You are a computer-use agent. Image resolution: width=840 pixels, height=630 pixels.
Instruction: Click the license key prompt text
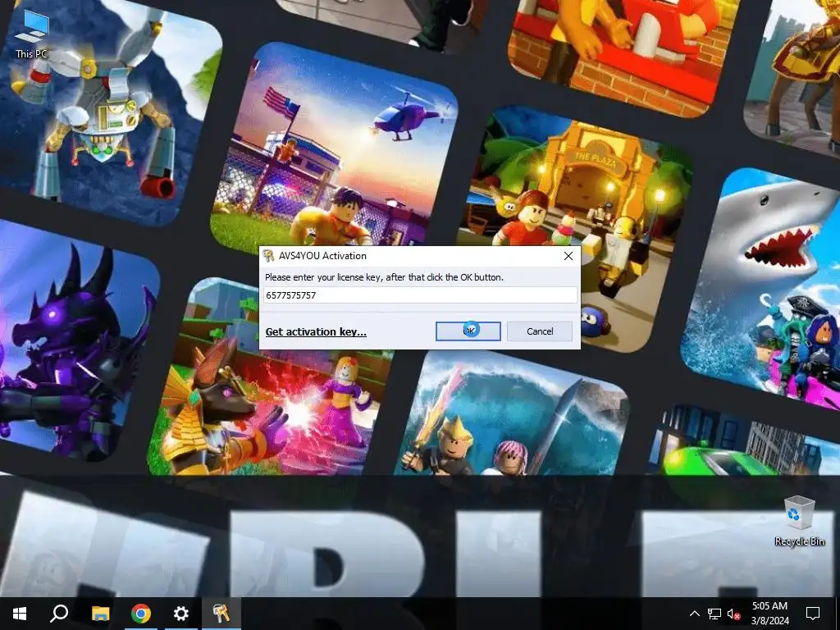point(384,277)
